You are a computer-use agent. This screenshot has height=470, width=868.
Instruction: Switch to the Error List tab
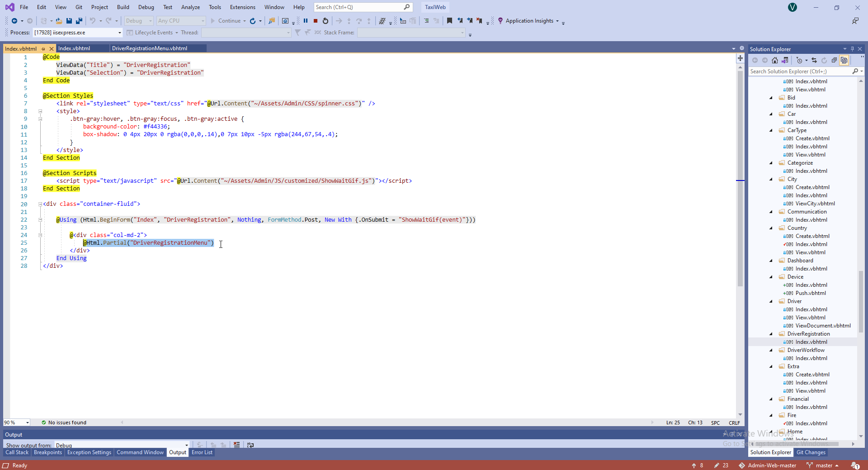(x=202, y=452)
